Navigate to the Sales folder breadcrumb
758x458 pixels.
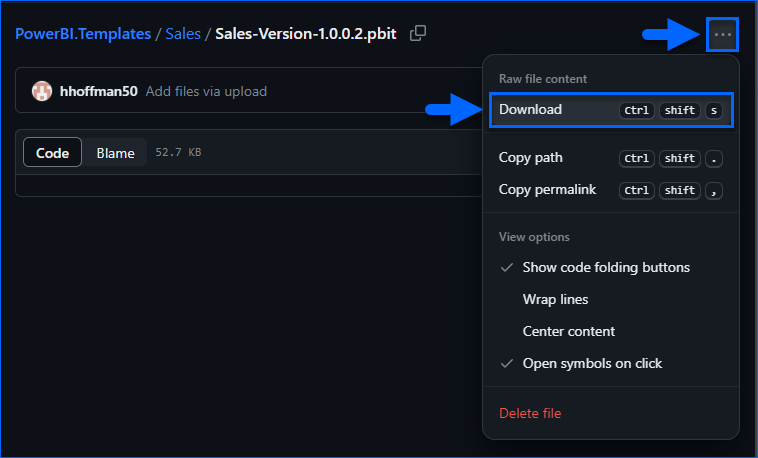[182, 34]
